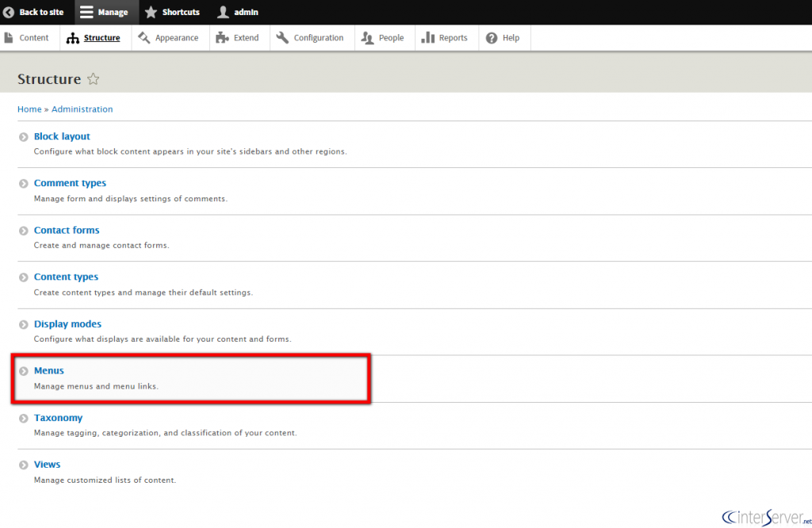This screenshot has width=812, height=528.
Task: Open the Reports admin tab
Action: (x=447, y=38)
